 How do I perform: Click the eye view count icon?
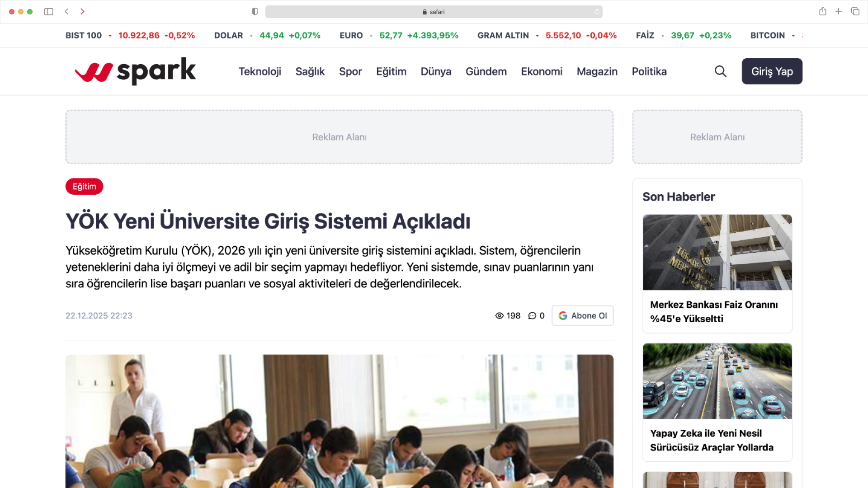pyautogui.click(x=499, y=316)
